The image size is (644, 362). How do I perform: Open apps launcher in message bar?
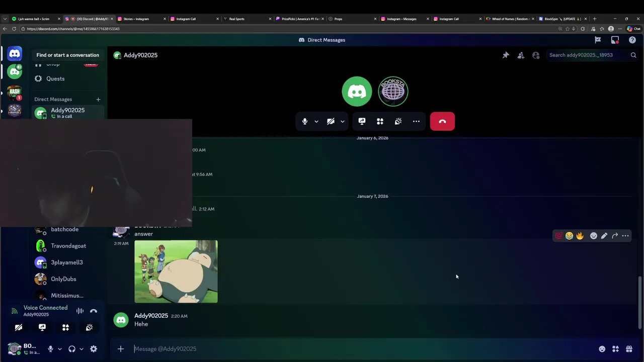[x=615, y=349]
